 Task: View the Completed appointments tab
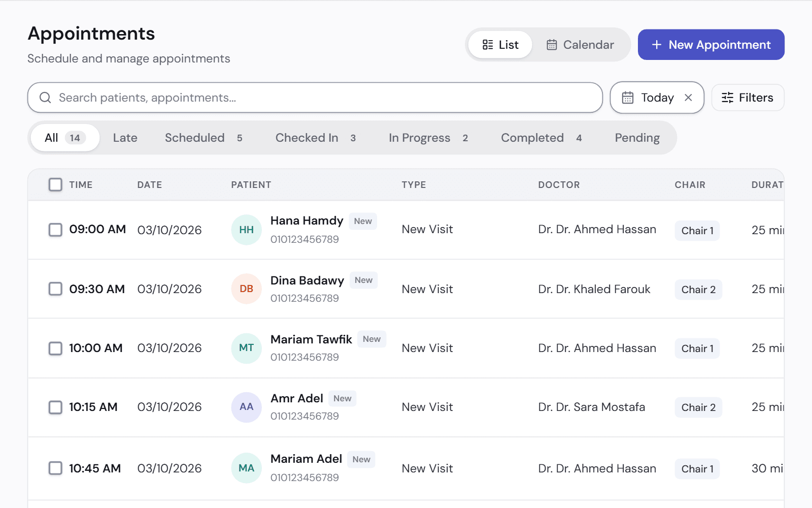click(542, 138)
